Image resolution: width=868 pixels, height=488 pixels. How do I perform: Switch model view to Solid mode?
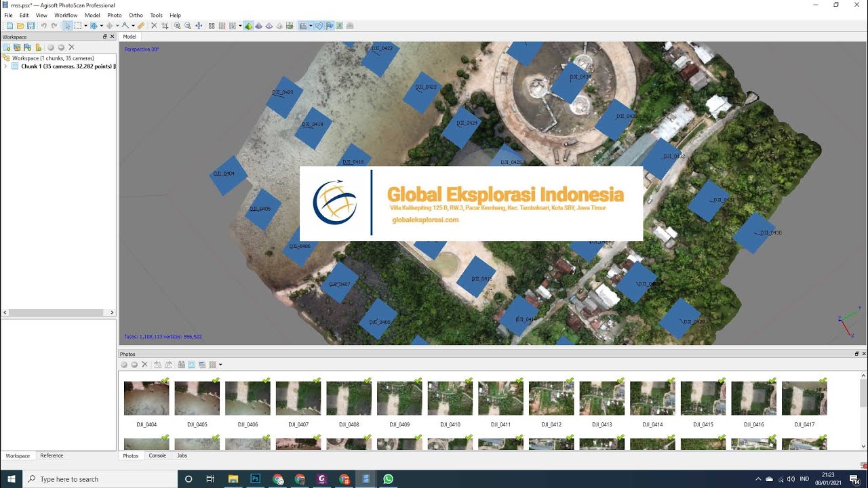click(258, 26)
